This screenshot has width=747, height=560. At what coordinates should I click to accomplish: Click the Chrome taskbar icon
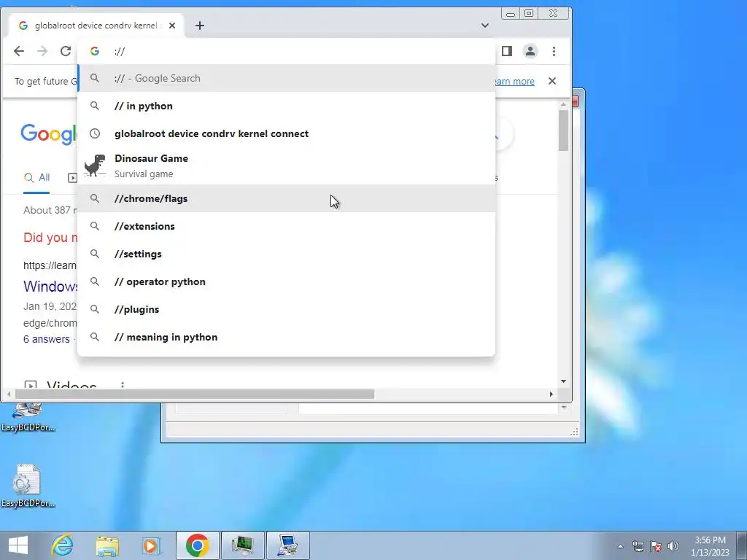click(197, 545)
